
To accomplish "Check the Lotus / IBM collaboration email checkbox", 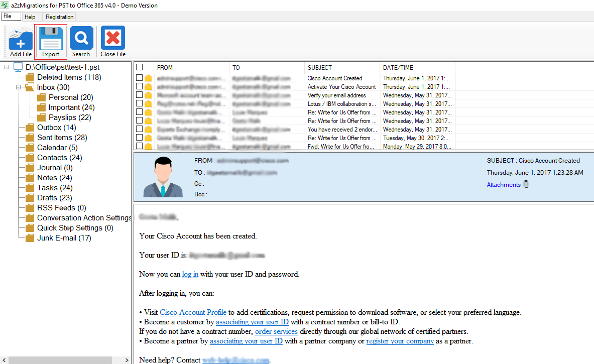I will click(140, 103).
